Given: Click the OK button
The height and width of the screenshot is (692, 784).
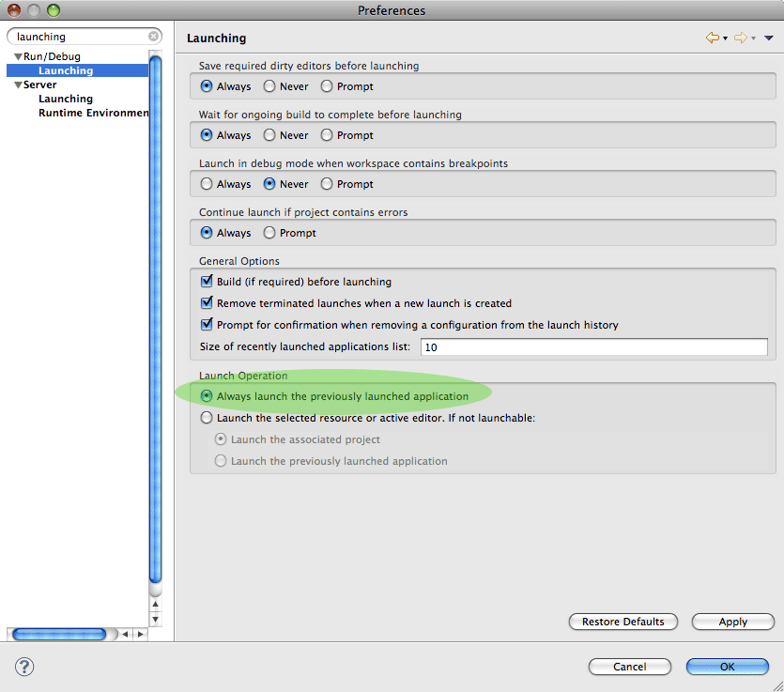Looking at the screenshot, I should tap(727, 667).
